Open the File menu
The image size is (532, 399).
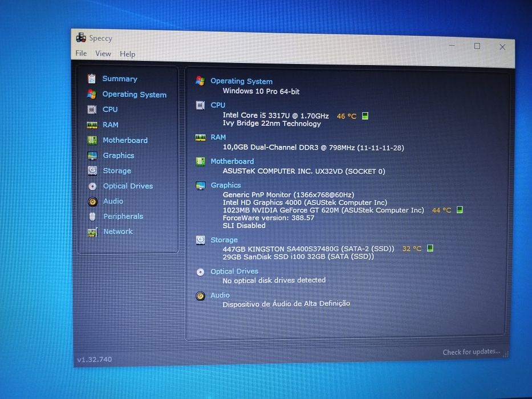point(81,53)
